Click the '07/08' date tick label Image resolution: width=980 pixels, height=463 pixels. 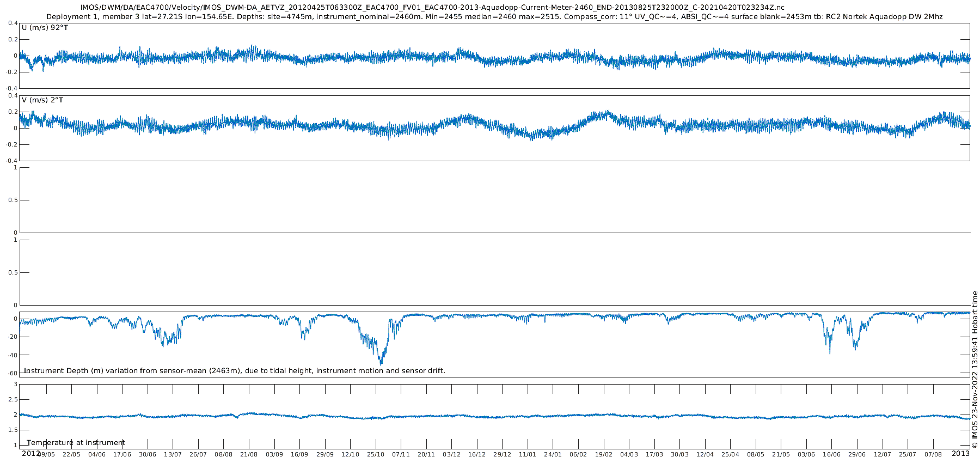(933, 454)
